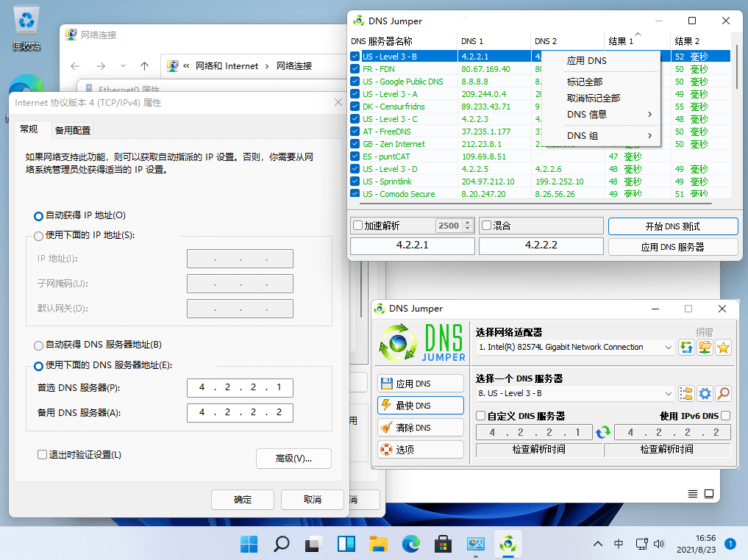Image resolution: width=748 pixels, height=560 pixels.
Task: Click the star favorites icon in DNS Jumper
Action: coord(723,348)
